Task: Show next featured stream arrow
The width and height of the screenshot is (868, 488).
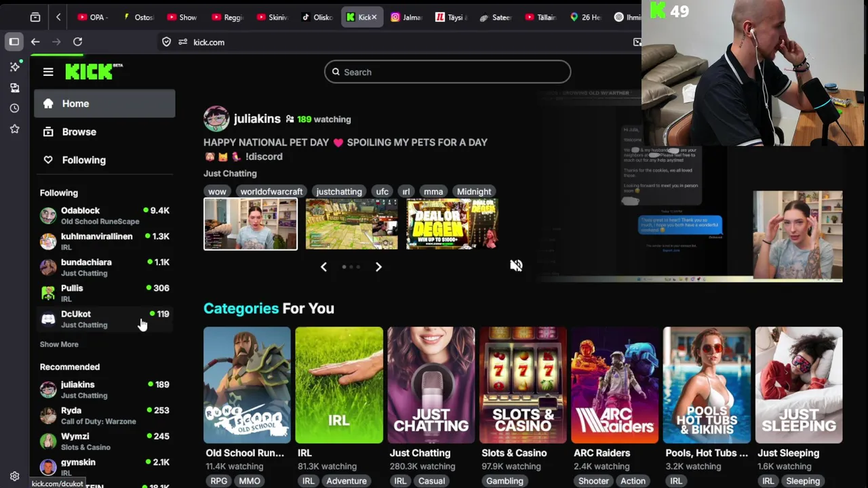Action: (378, 267)
